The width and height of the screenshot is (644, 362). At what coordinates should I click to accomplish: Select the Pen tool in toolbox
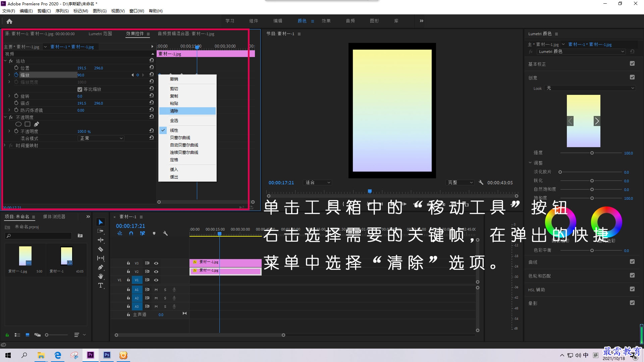tap(101, 267)
